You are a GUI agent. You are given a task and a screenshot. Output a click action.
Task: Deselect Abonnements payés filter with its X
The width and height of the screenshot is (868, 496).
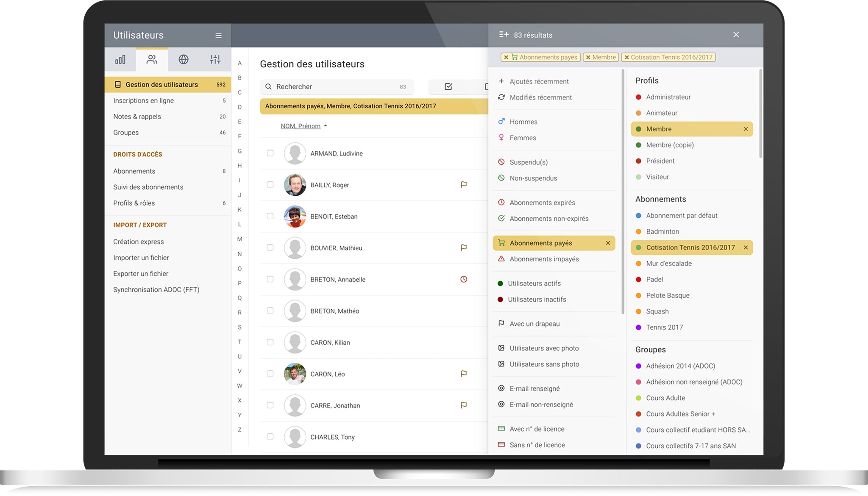(x=608, y=243)
